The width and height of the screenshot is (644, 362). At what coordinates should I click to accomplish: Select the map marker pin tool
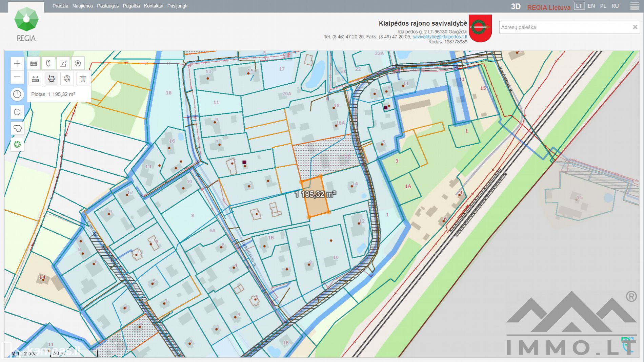click(x=48, y=63)
